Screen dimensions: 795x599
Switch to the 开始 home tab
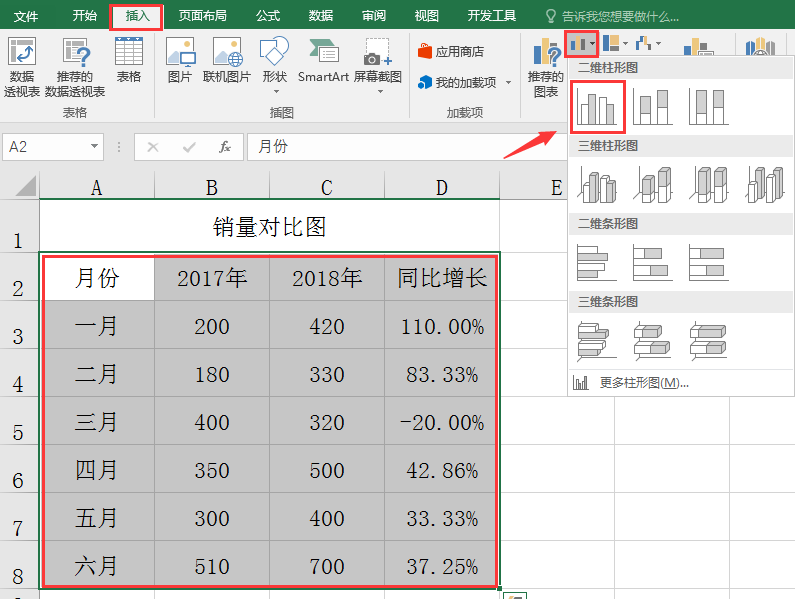pyautogui.click(x=84, y=16)
